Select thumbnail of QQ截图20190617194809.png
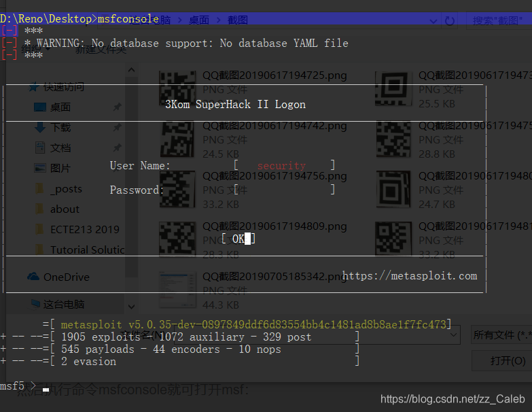 coord(177,239)
